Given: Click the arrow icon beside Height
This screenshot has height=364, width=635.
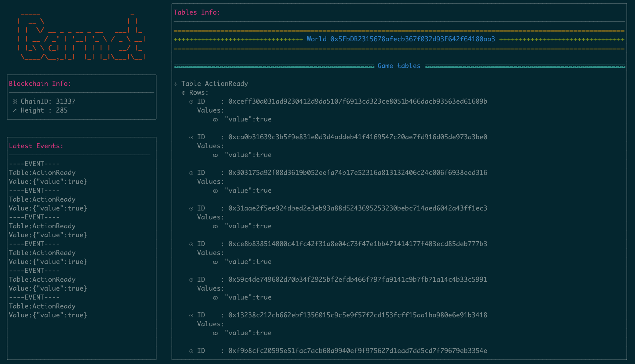Looking at the screenshot, I should tap(15, 110).
